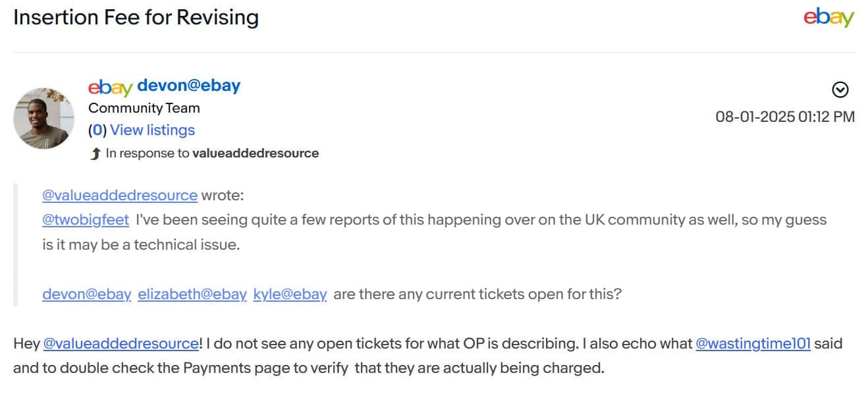
Task: Open the @twobigfeet mention link
Action: tap(86, 220)
